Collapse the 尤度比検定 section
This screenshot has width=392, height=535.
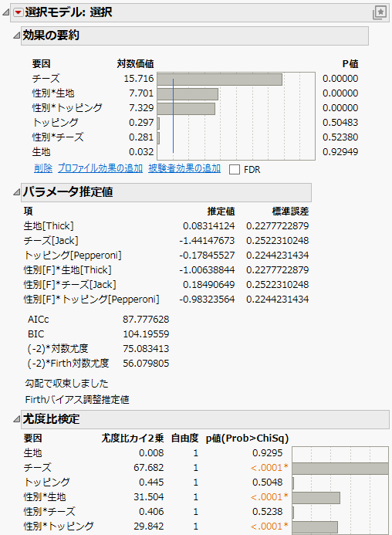click(16, 419)
